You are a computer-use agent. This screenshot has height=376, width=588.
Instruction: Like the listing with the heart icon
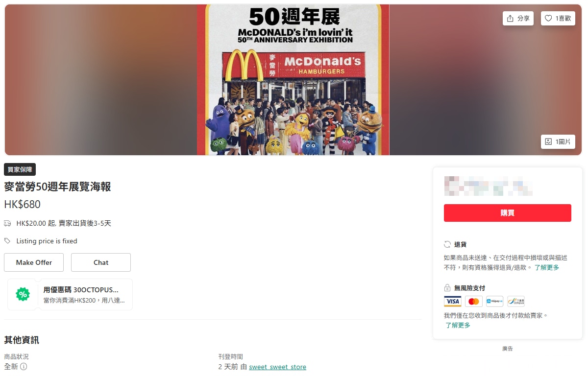pos(558,19)
